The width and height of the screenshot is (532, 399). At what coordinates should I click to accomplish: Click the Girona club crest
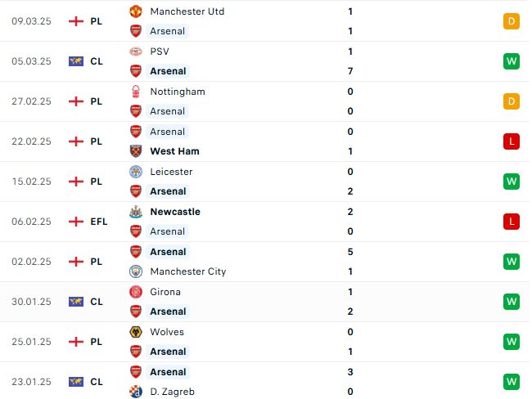pos(136,292)
